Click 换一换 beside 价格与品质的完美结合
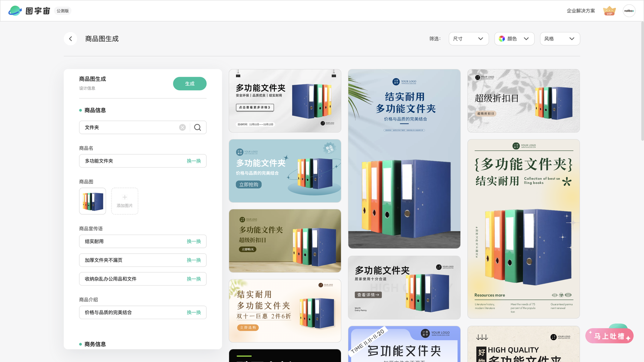This screenshot has height=362, width=644. click(194, 312)
